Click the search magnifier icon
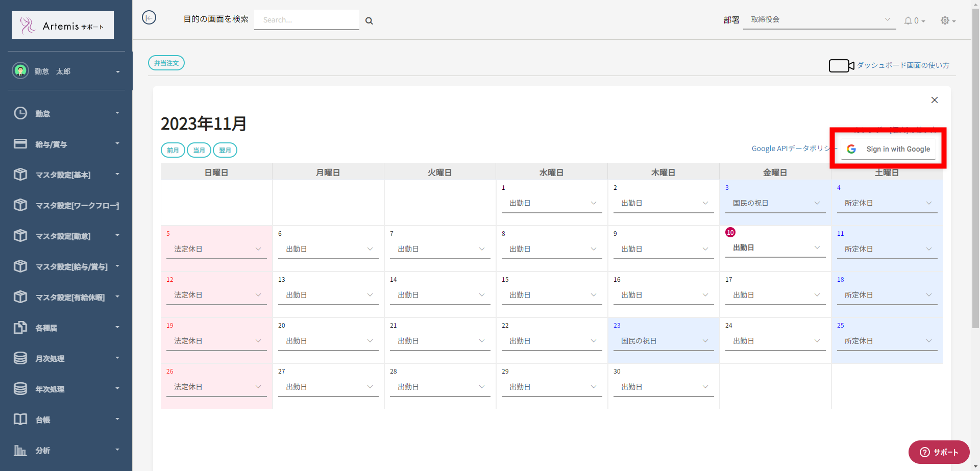The image size is (980, 471). click(369, 21)
